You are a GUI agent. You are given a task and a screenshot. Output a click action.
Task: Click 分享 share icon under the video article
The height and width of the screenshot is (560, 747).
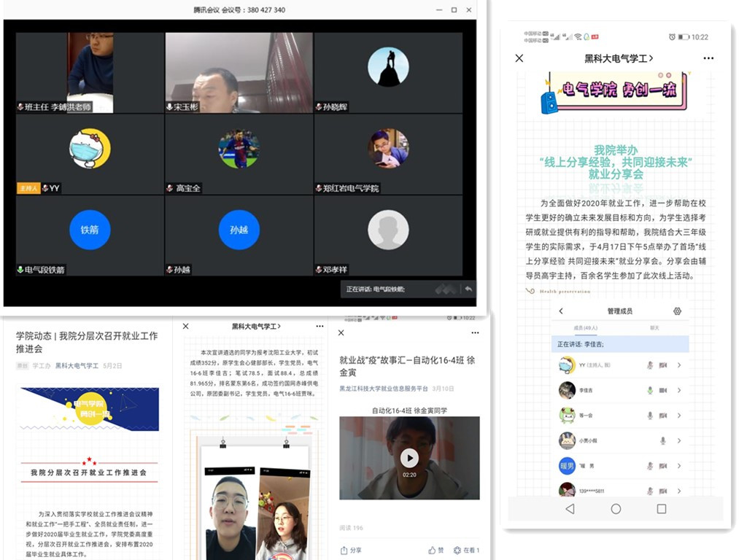point(351,551)
